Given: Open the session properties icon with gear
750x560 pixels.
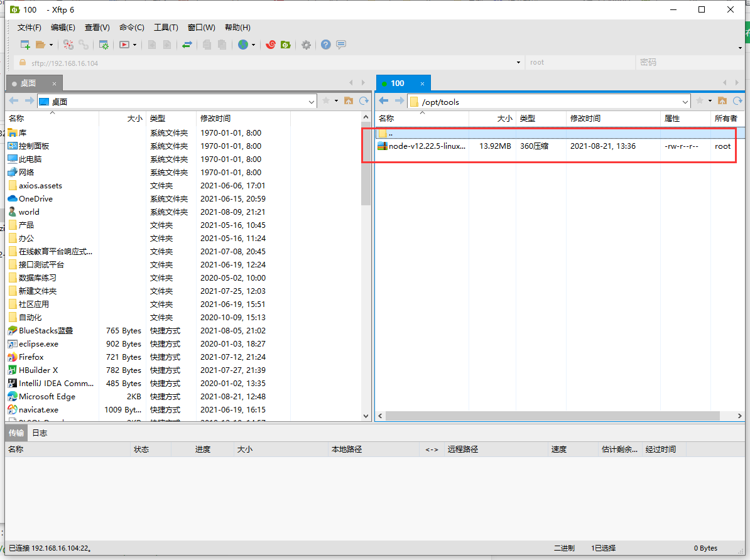Looking at the screenshot, I should click(103, 45).
